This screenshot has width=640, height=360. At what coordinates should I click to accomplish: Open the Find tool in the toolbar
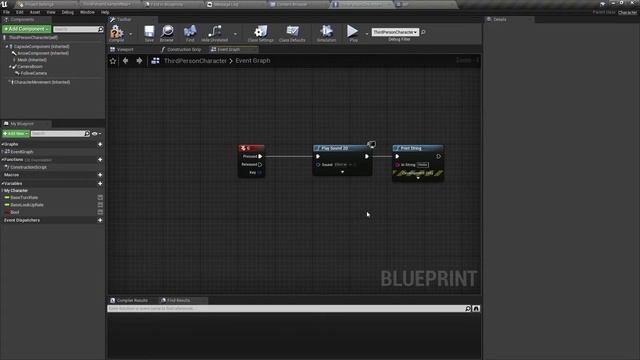(190, 33)
